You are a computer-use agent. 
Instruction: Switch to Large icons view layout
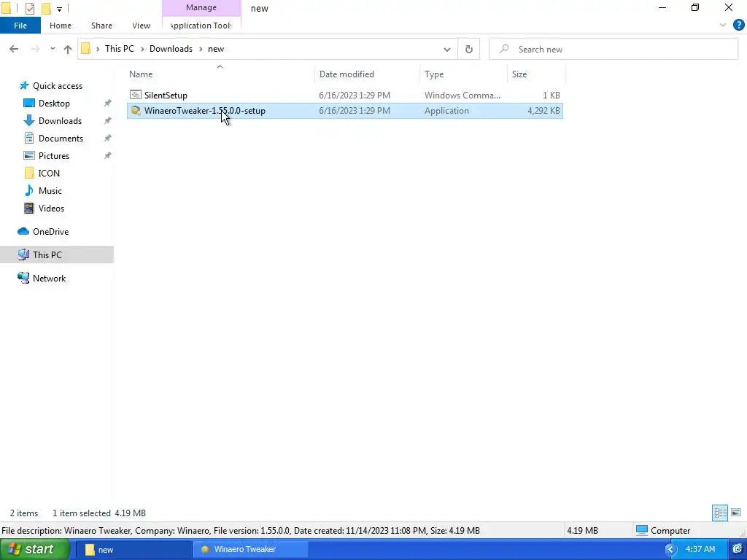(736, 513)
